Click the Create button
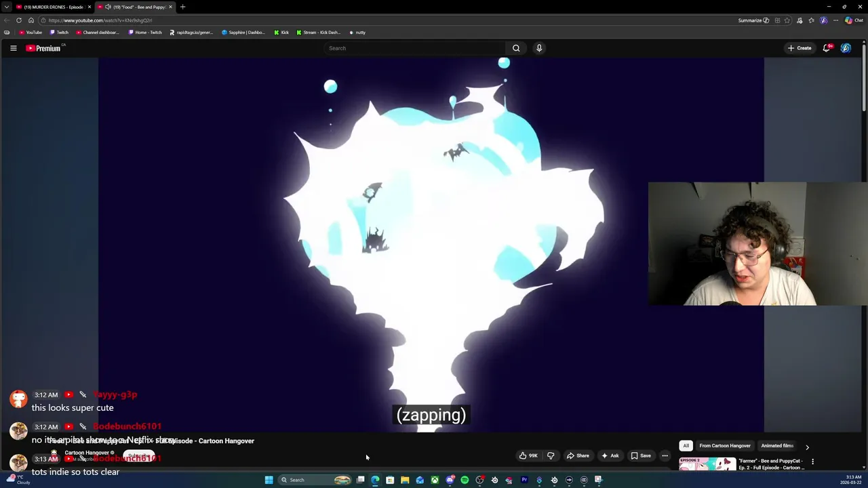The image size is (868, 488). 800,48
